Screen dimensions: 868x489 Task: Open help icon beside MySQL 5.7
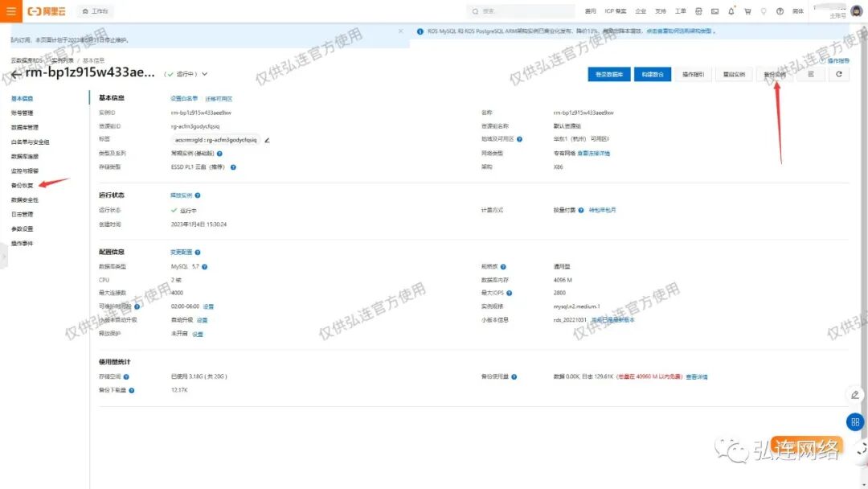tap(205, 267)
